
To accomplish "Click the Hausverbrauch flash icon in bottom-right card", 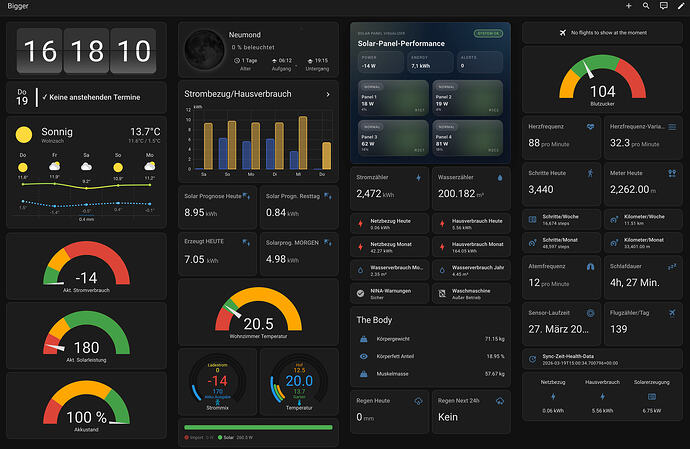I will [602, 397].
